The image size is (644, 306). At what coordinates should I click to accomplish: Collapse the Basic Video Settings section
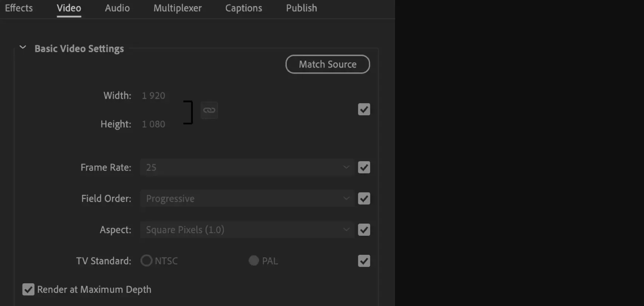coord(22,47)
